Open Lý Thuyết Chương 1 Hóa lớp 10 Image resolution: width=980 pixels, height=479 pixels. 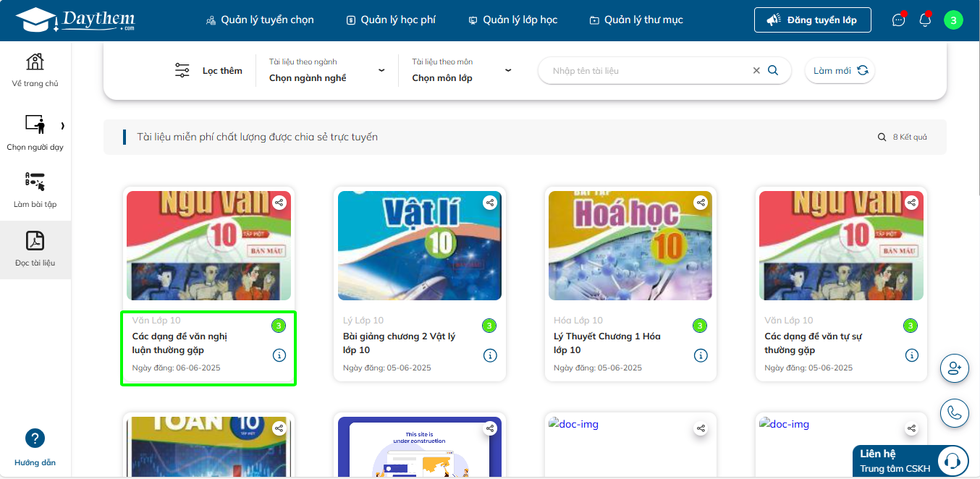click(x=607, y=343)
